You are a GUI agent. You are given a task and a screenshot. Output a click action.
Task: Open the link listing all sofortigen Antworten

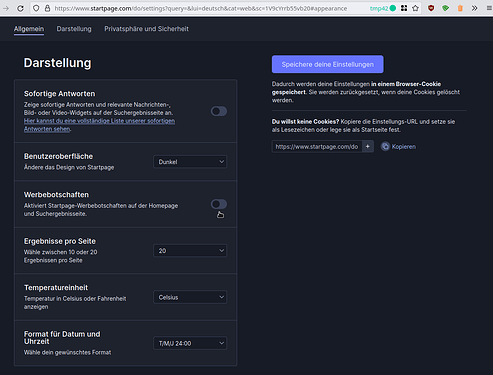pyautogui.click(x=99, y=125)
